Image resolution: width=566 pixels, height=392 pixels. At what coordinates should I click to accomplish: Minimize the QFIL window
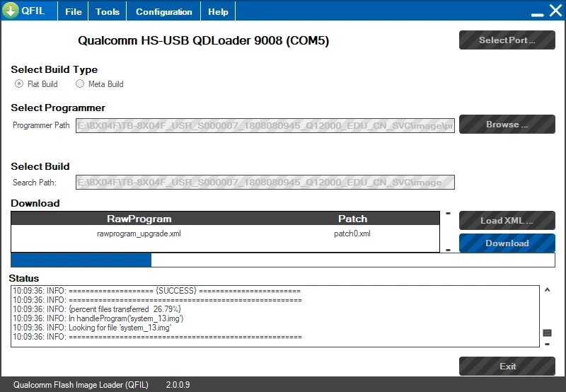tap(536, 12)
